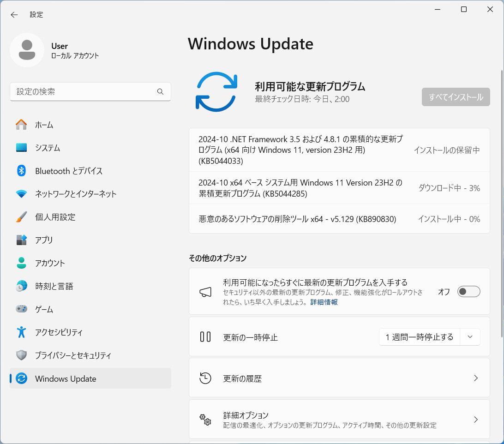The width and height of the screenshot is (504, 444).
Task: Click the KB5044285 cumulative update row
Action: pyautogui.click(x=339, y=188)
